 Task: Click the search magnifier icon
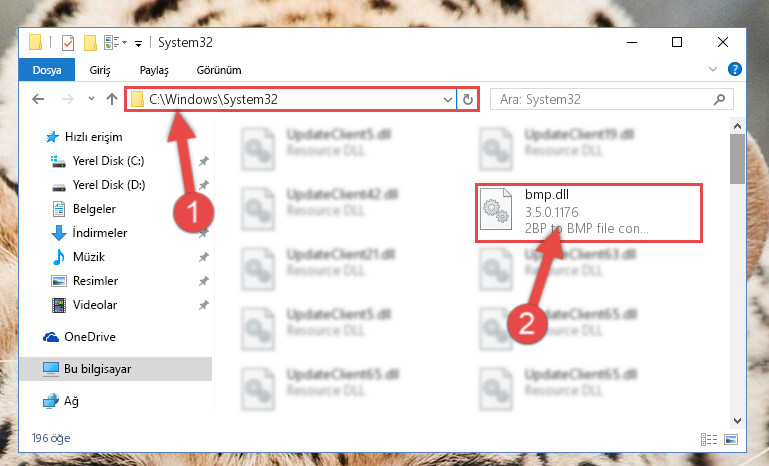[719, 100]
